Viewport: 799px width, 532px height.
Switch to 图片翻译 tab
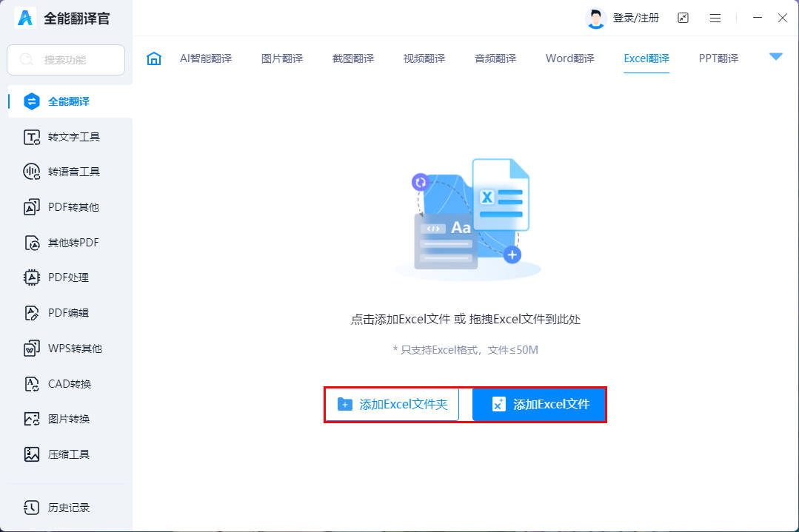pos(282,58)
